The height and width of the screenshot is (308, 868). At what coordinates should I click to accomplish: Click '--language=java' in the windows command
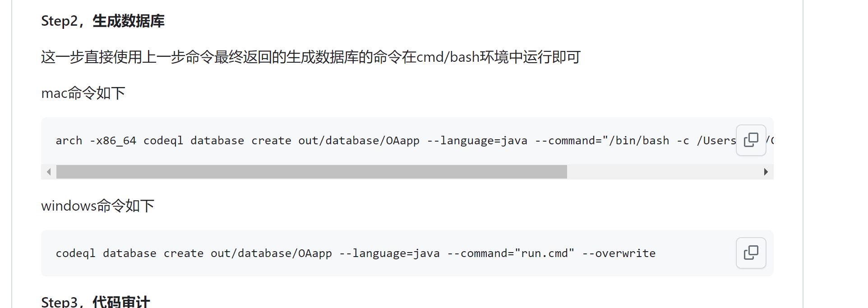click(x=390, y=253)
